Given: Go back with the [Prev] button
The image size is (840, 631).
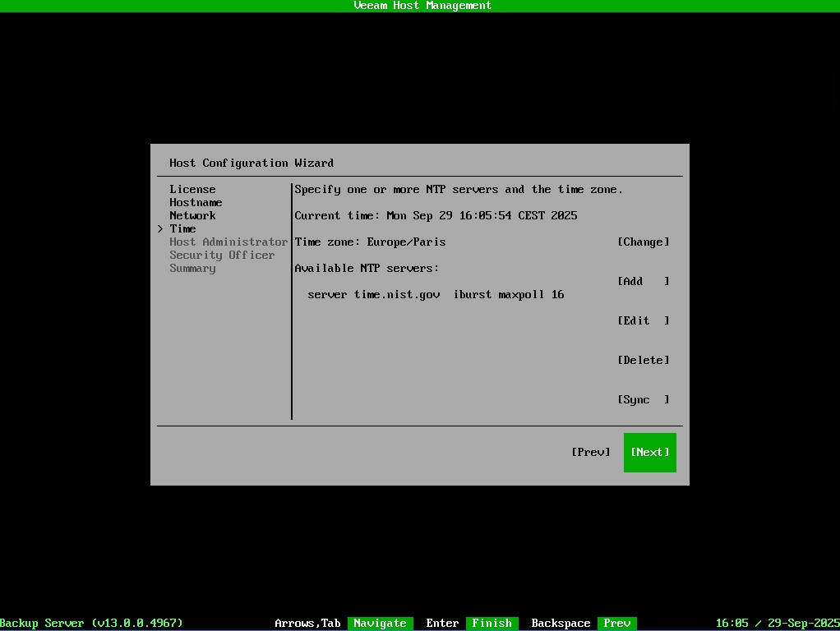Looking at the screenshot, I should tap(590, 452).
